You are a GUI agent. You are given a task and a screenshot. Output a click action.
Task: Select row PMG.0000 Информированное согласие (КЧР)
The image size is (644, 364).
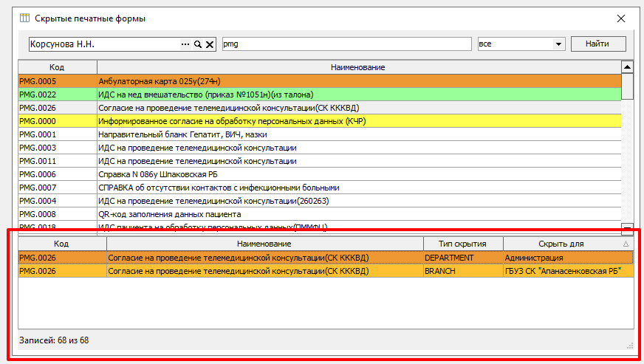coord(320,121)
